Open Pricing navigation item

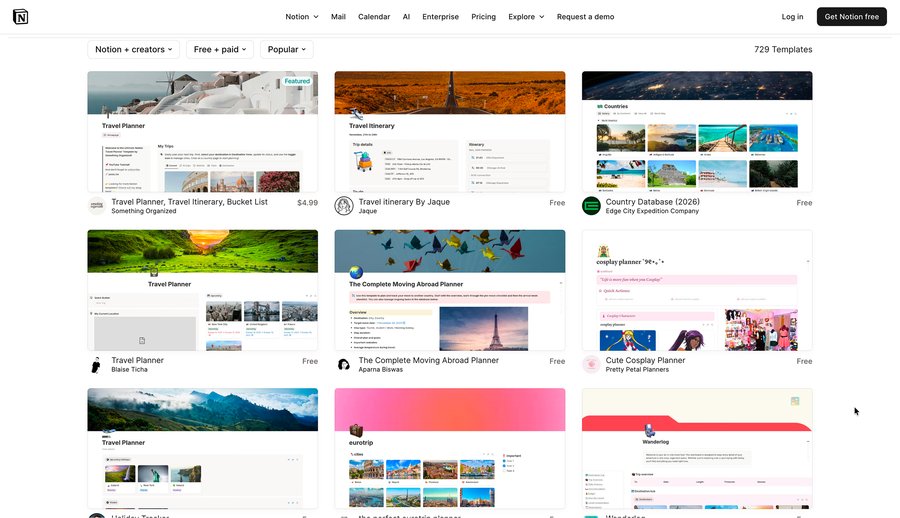[x=483, y=17]
